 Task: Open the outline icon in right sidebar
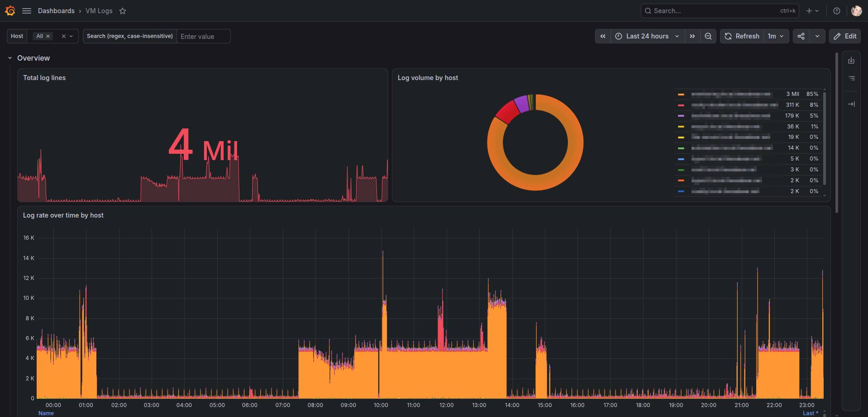[x=851, y=78]
